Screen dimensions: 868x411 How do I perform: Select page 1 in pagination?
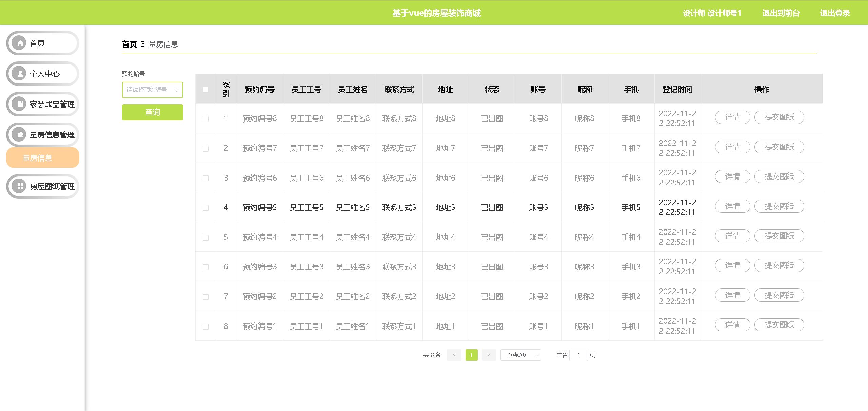point(471,355)
